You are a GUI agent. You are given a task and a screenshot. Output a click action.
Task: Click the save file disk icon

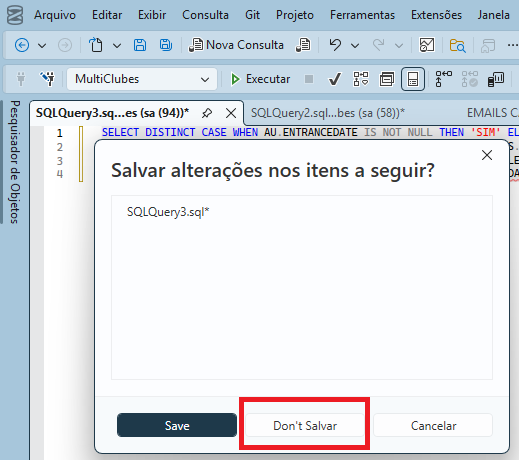140,45
